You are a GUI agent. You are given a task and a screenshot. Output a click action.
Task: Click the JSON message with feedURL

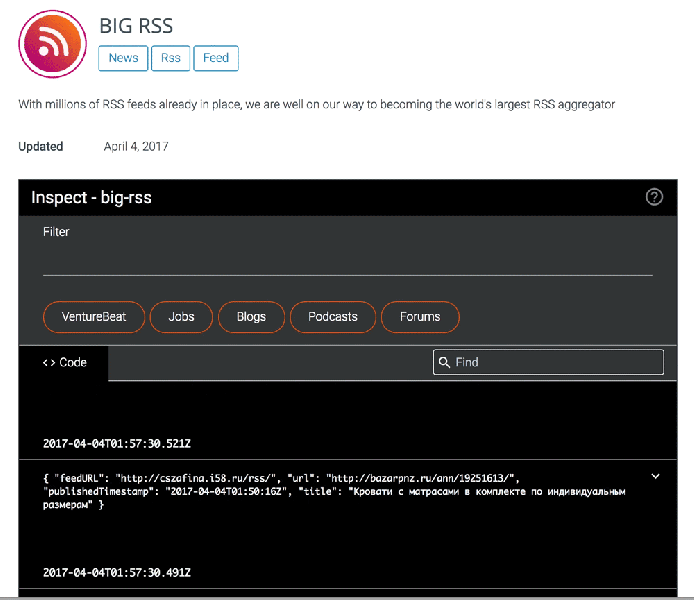pyautogui.click(x=334, y=492)
